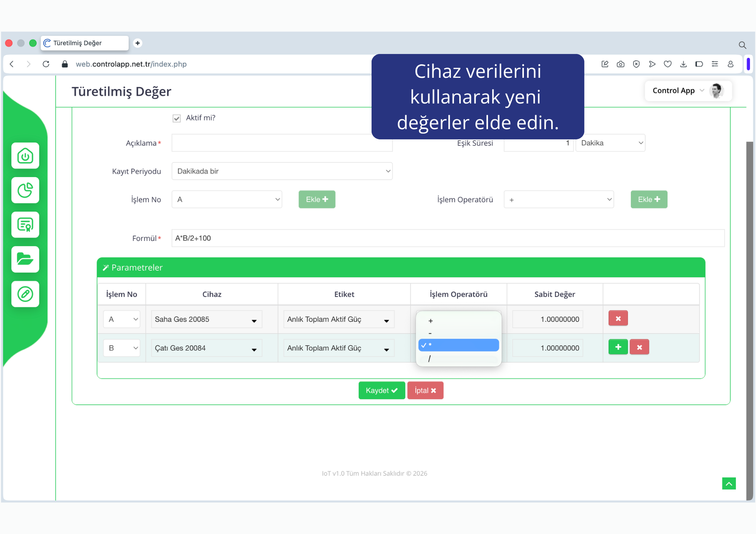Open the Çatı Ges 20084 device dropdown
756x534 pixels.
coord(206,348)
